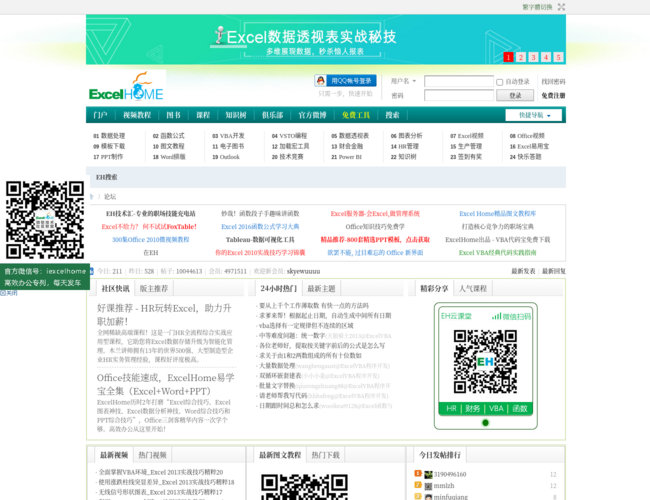Toggle the 自动登录 checkbox

point(500,82)
